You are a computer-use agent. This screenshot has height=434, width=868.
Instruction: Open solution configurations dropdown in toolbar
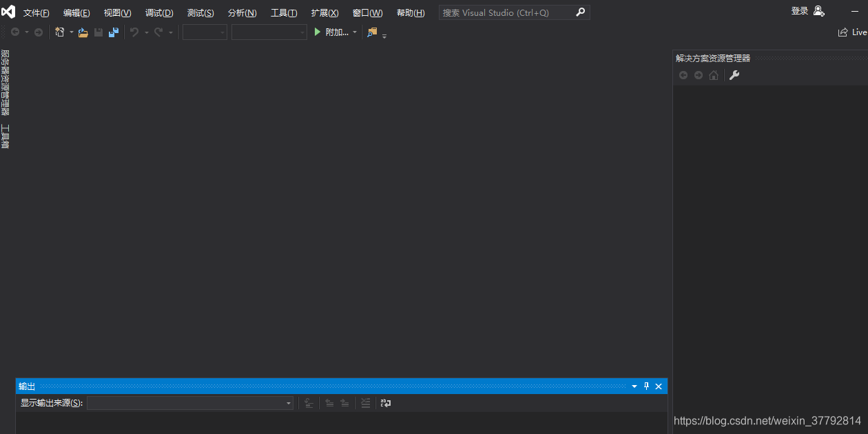pyautogui.click(x=205, y=32)
